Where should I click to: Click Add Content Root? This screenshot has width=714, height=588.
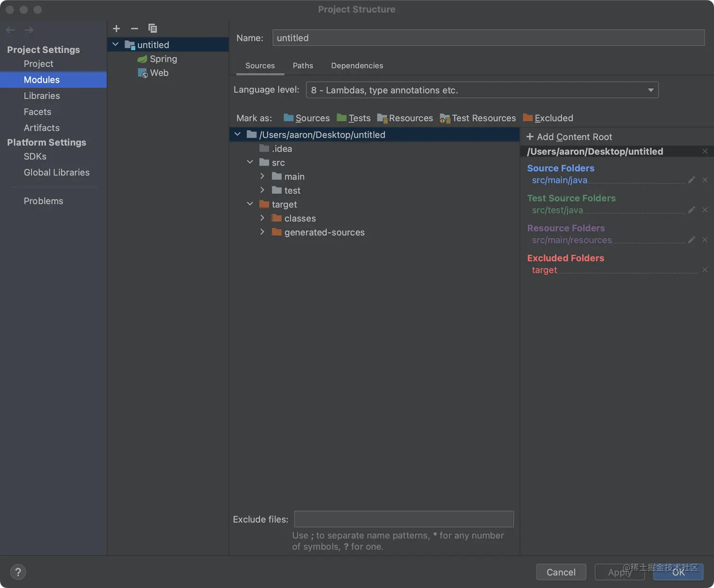point(569,137)
